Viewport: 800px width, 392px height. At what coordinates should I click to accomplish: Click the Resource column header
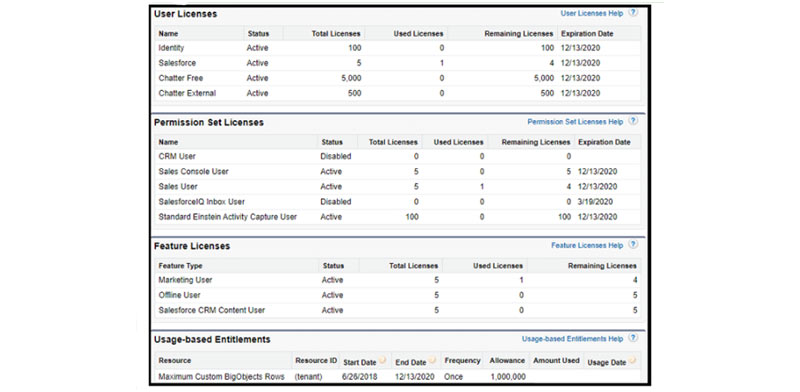coord(174,360)
